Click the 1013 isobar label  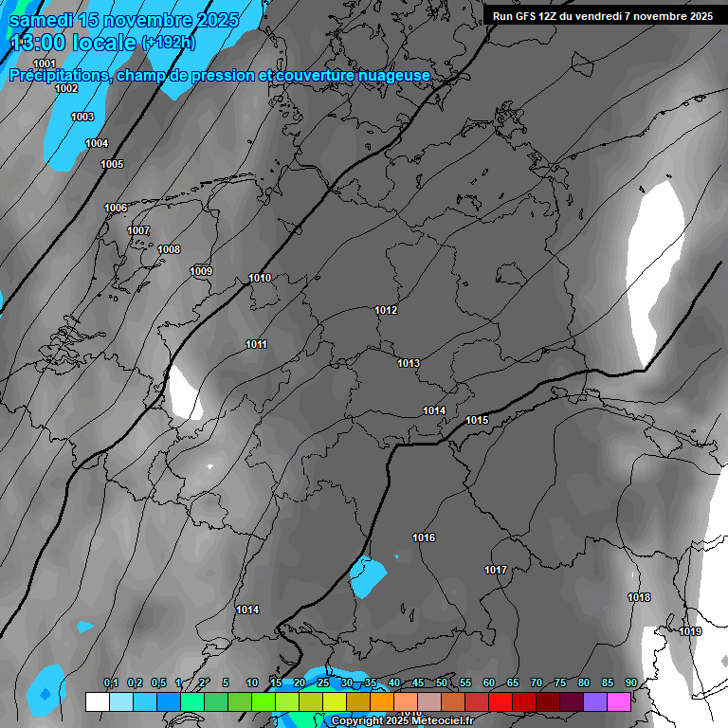click(409, 363)
